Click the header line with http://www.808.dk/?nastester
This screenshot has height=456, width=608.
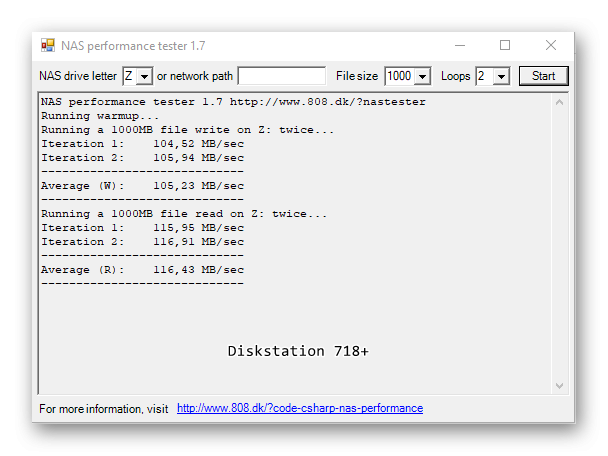tap(233, 102)
